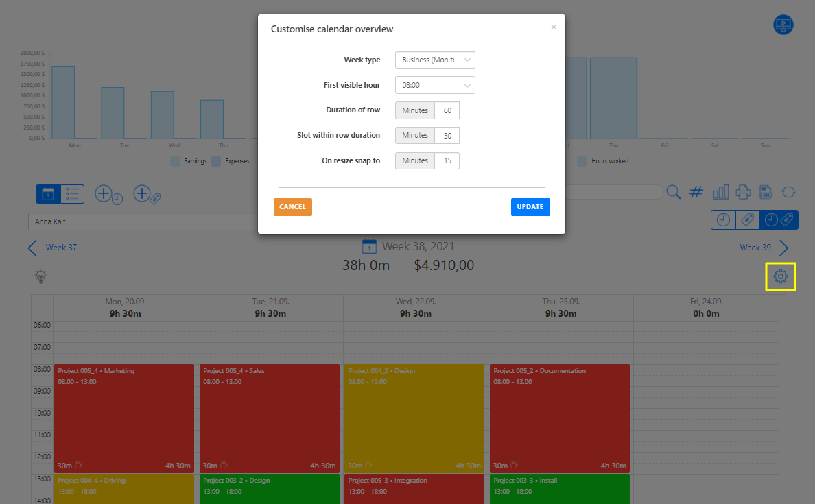
Task: Click the refresh sync icon
Action: (788, 193)
